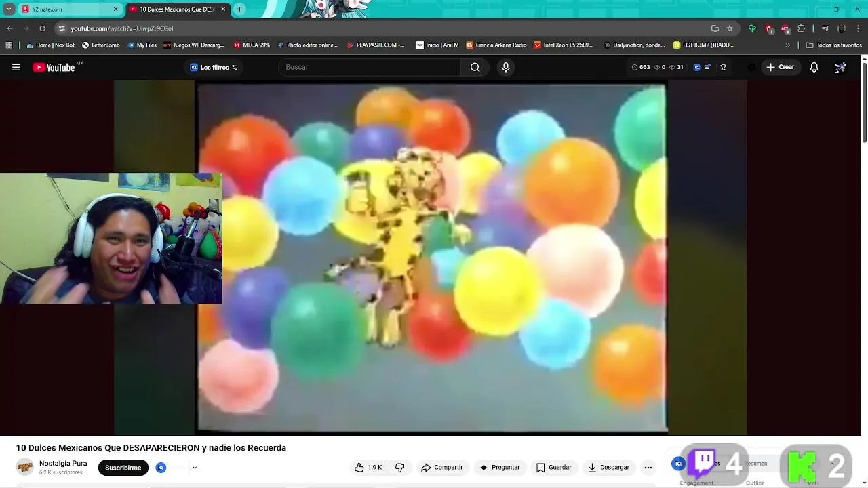Click the vidIQ badge beside Suscribirme
Screen dimensions: 868x488
click(x=161, y=468)
